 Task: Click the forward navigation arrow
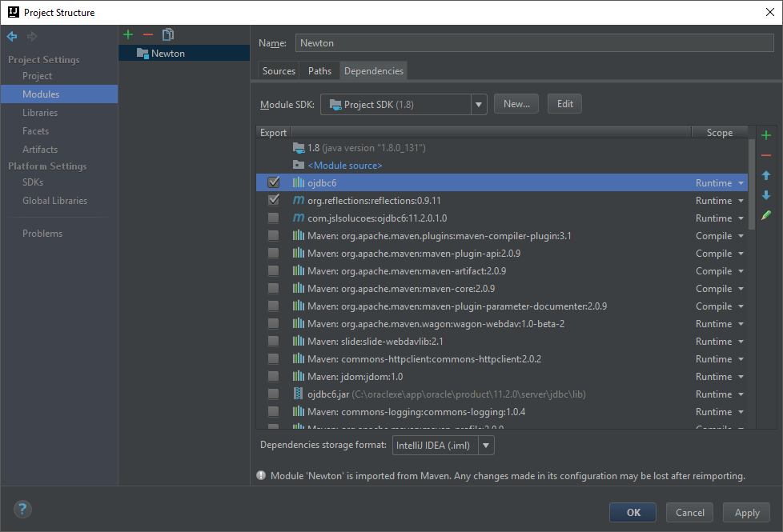[x=32, y=36]
